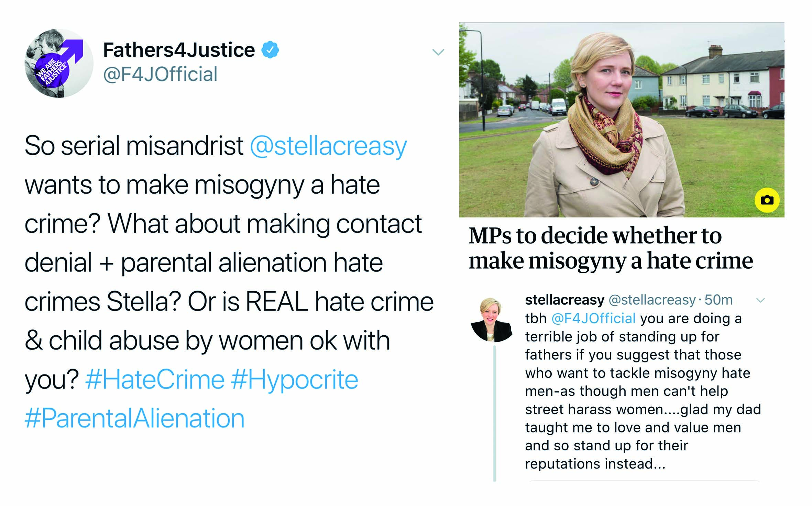Click the blue verified badge icon
Screen dimensions: 812x506
(270, 50)
